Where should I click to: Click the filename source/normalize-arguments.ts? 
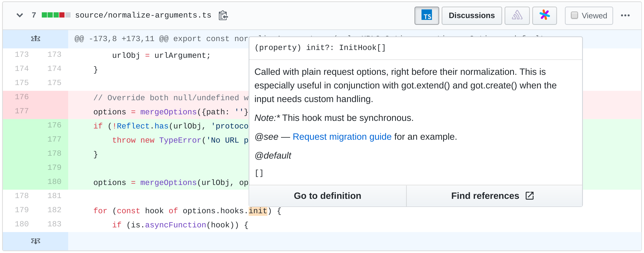[143, 15]
